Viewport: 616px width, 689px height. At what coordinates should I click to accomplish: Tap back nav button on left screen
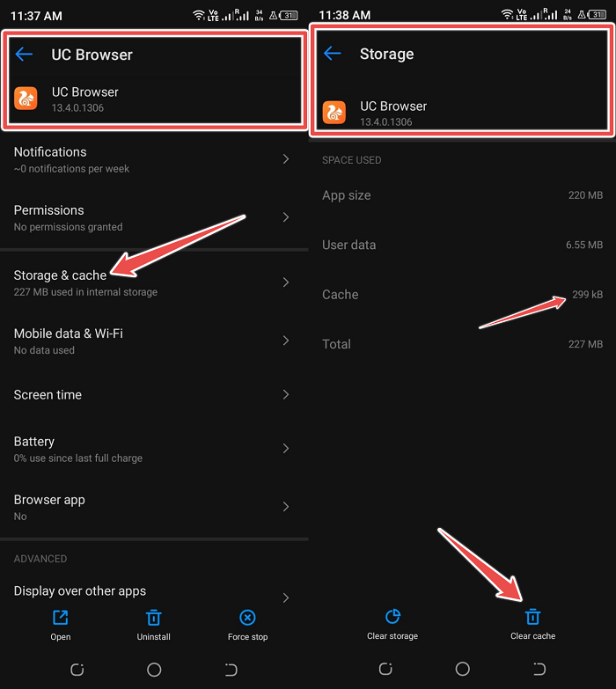(231, 670)
